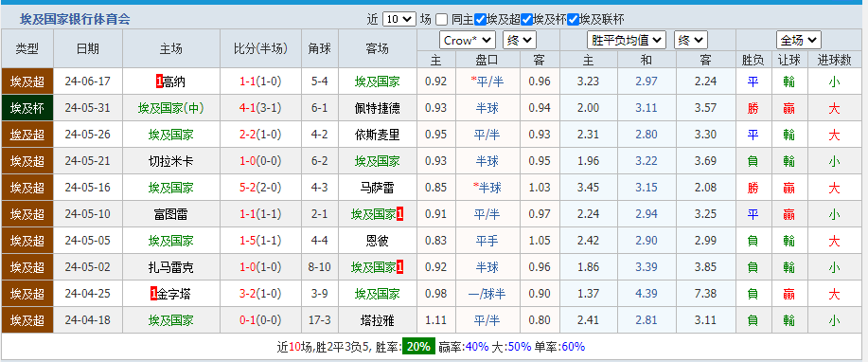Click the 角球 column header
The height and width of the screenshot is (362, 868).
click(x=319, y=48)
